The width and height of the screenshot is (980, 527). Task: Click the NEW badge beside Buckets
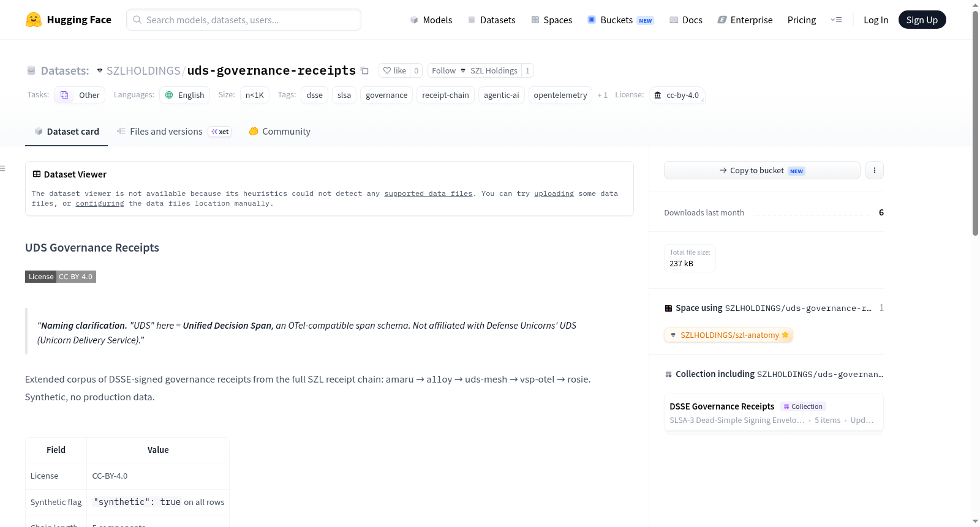[646, 20]
